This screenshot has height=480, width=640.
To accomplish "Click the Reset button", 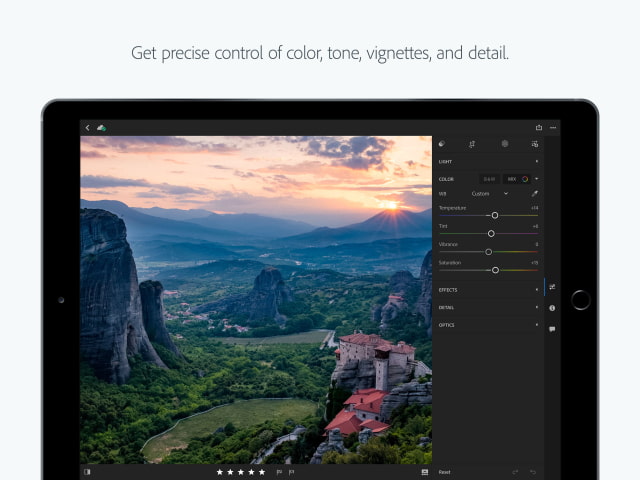I will click(x=444, y=472).
